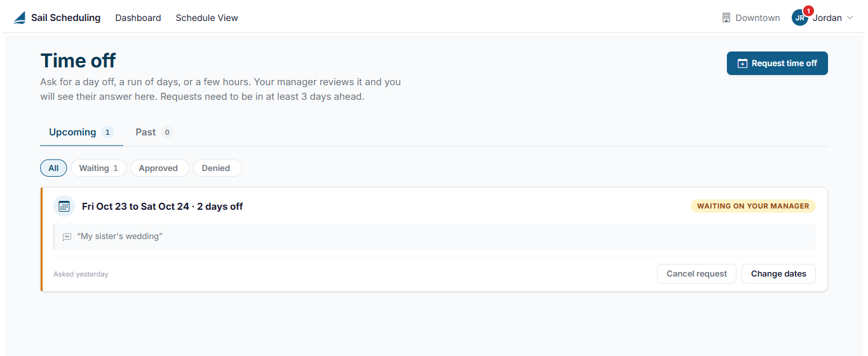Viewport: 868px width, 356px height.
Task: Click the Sail Scheduling brand name
Action: click(x=65, y=18)
